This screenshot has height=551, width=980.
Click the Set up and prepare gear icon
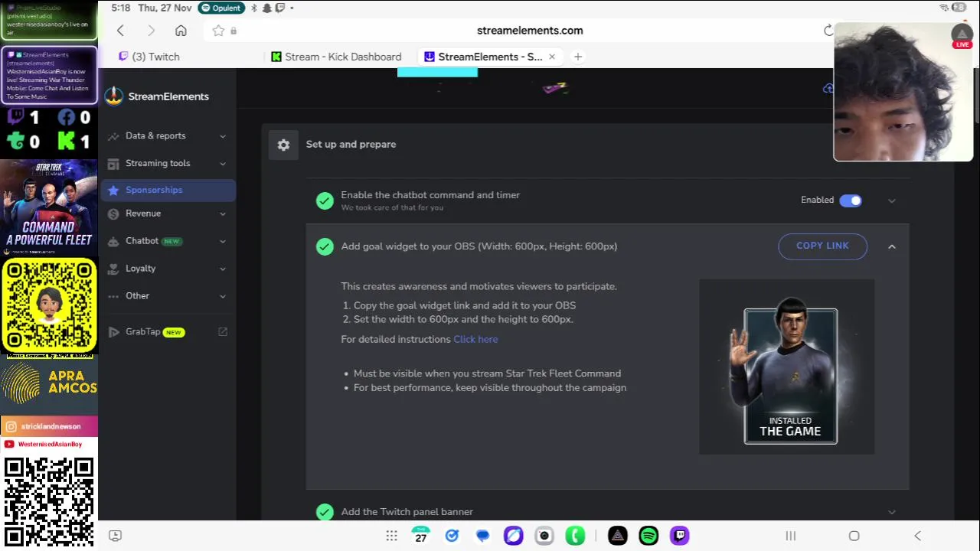(x=283, y=145)
